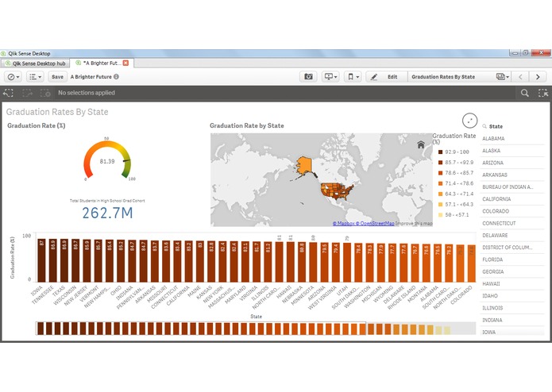Open the bookmarks dropdown

point(353,77)
